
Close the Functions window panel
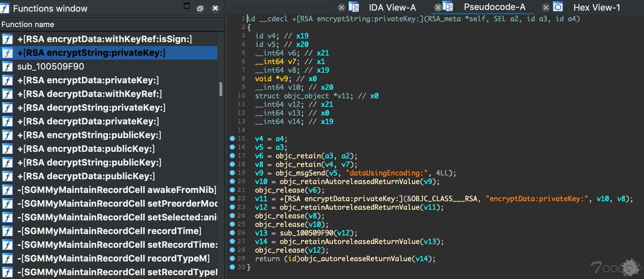[x=215, y=8]
